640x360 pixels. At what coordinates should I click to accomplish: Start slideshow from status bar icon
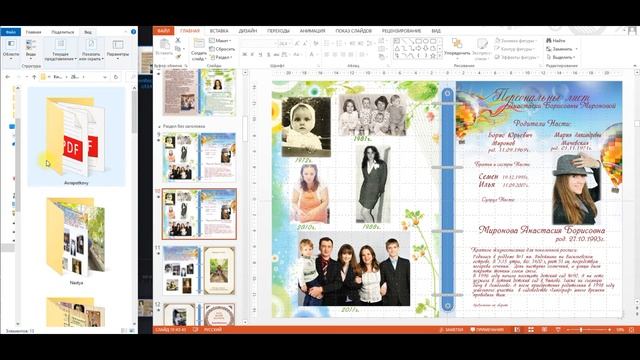558,329
